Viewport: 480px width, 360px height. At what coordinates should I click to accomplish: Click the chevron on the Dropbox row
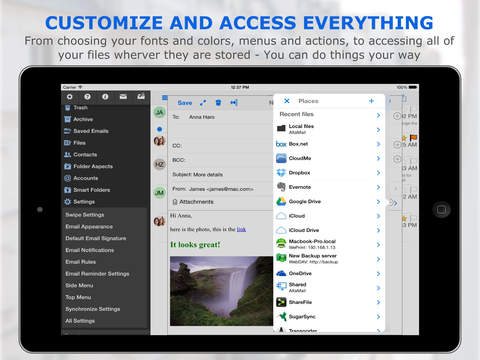point(378,173)
